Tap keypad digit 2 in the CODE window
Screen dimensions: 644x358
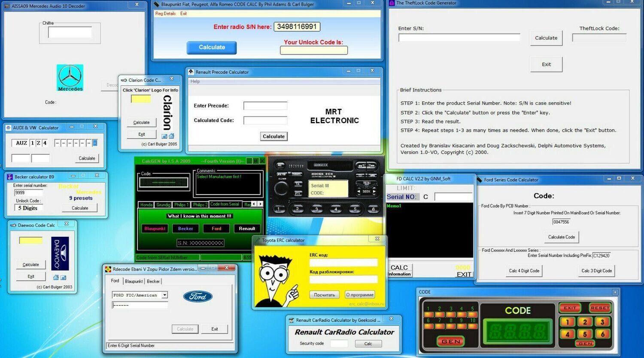(585, 322)
